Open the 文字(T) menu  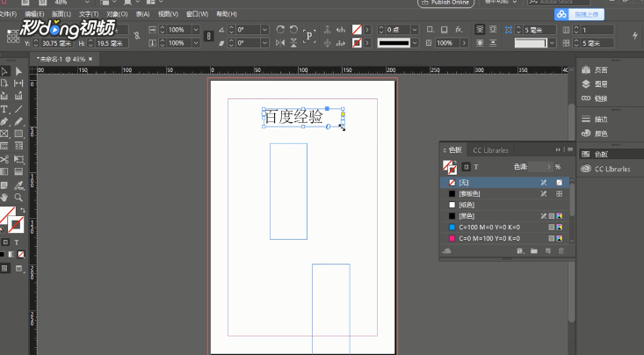[x=89, y=14]
